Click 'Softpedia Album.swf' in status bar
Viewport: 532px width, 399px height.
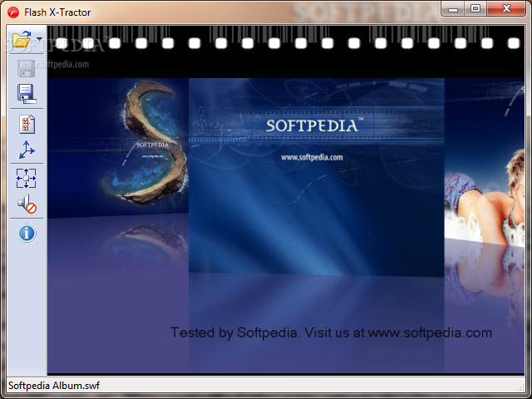point(54,386)
